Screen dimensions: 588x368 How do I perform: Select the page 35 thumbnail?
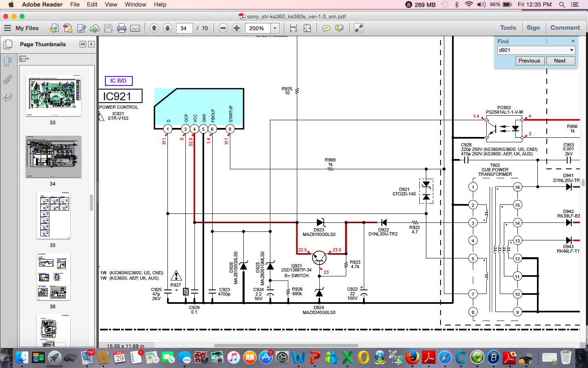point(53,215)
